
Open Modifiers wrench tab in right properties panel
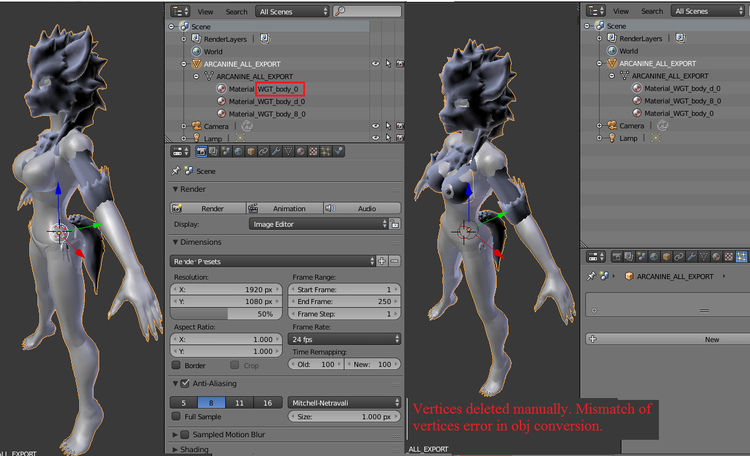pos(691,257)
